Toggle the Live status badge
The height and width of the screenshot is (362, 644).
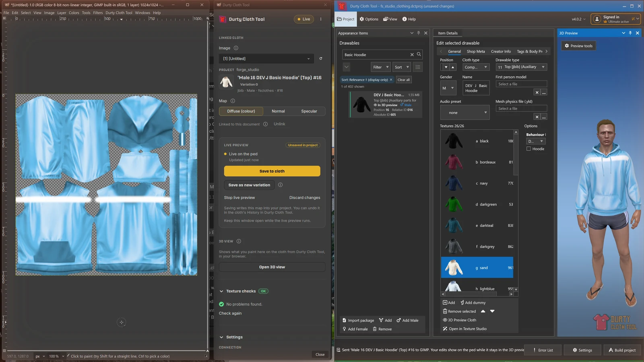pos(304,19)
